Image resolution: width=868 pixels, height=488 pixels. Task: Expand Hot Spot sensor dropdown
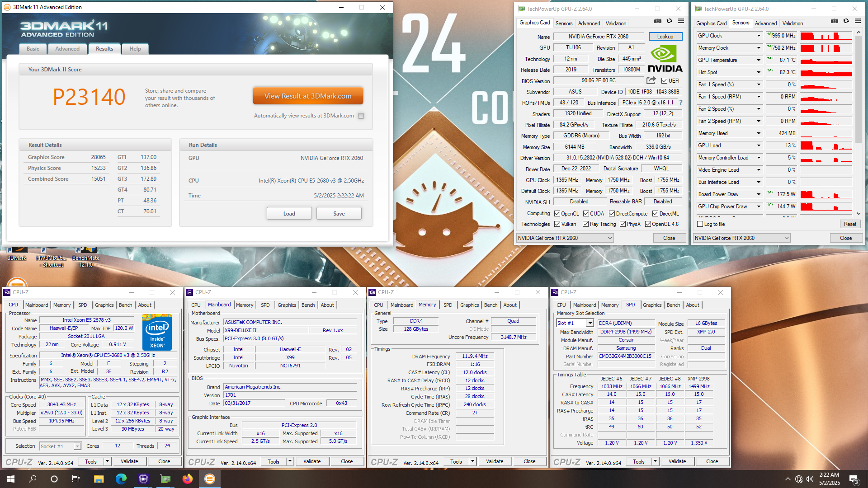(759, 72)
